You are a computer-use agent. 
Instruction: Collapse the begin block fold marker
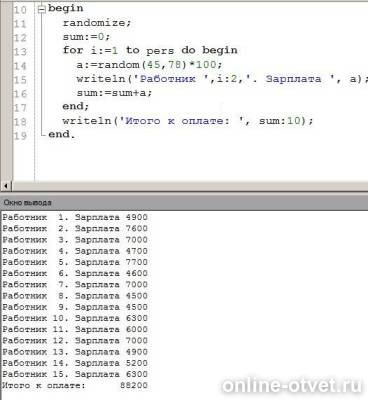pyautogui.click(x=42, y=9)
